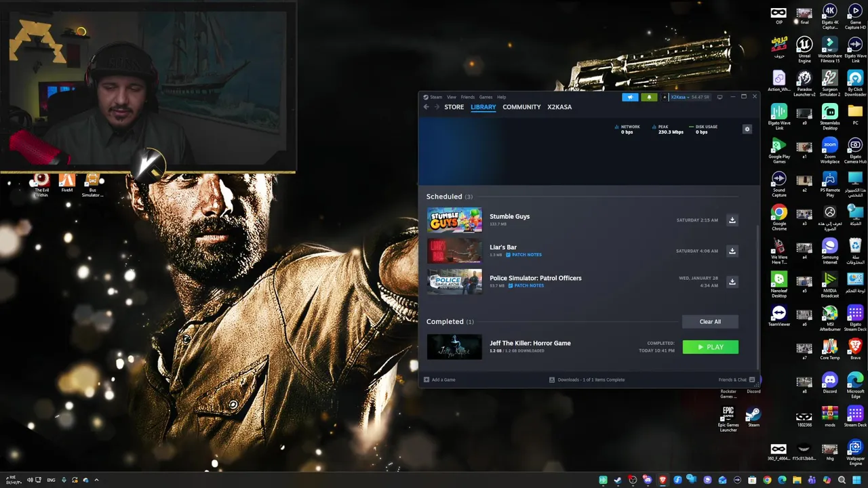Open the COMMUNITY tab

(x=521, y=107)
